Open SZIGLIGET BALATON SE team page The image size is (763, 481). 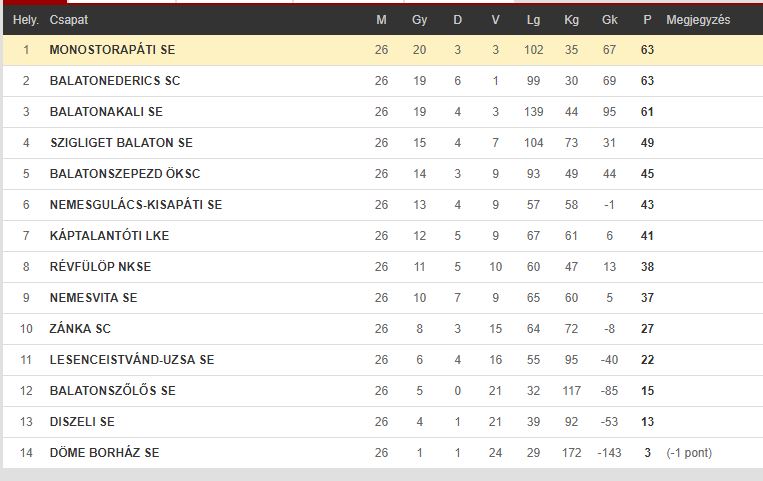121,143
